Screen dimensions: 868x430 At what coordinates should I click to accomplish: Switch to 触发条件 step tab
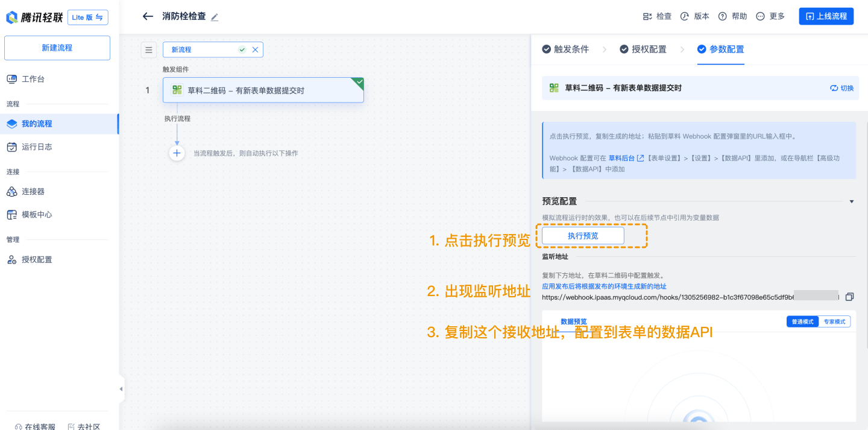[x=565, y=49]
